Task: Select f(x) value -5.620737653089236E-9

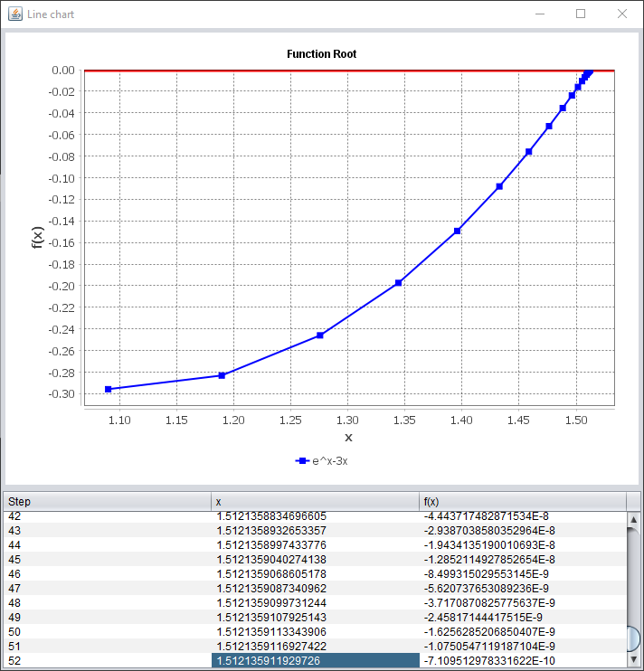Action: click(x=523, y=588)
